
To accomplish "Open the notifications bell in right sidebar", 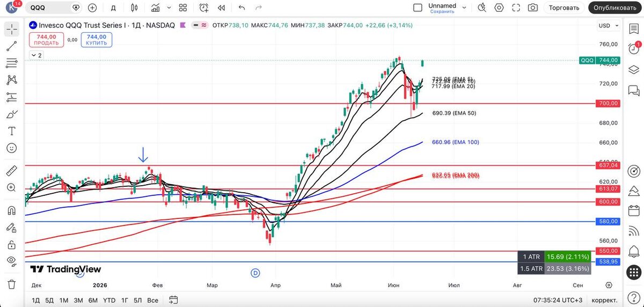I will [x=634, y=251].
